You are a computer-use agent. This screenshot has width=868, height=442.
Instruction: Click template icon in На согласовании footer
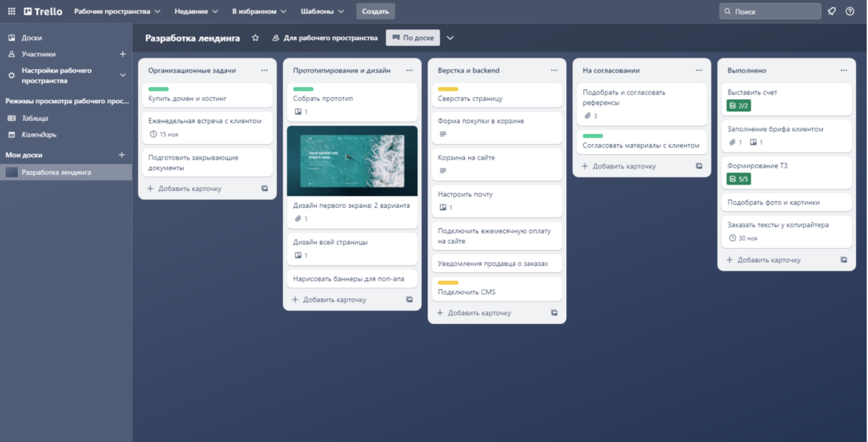tap(698, 166)
